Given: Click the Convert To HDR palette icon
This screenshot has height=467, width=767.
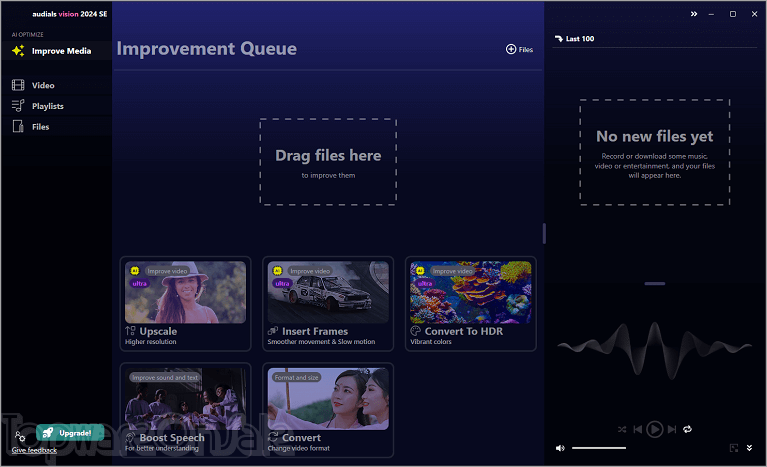Looking at the screenshot, I should point(416,331).
